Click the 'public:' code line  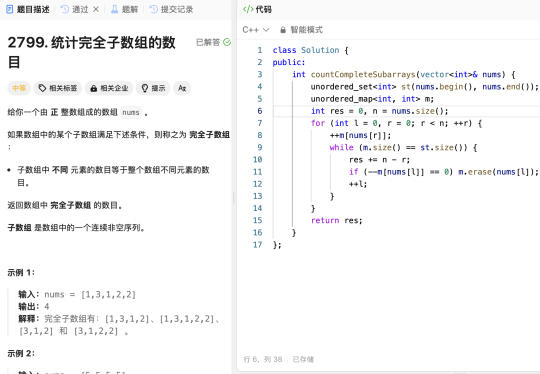pos(289,62)
